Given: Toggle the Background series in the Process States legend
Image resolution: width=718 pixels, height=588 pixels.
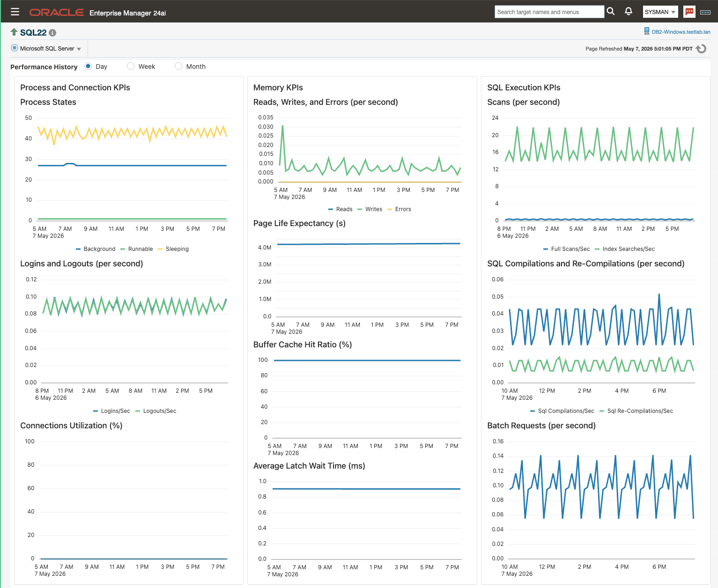Looking at the screenshot, I should click(96, 249).
